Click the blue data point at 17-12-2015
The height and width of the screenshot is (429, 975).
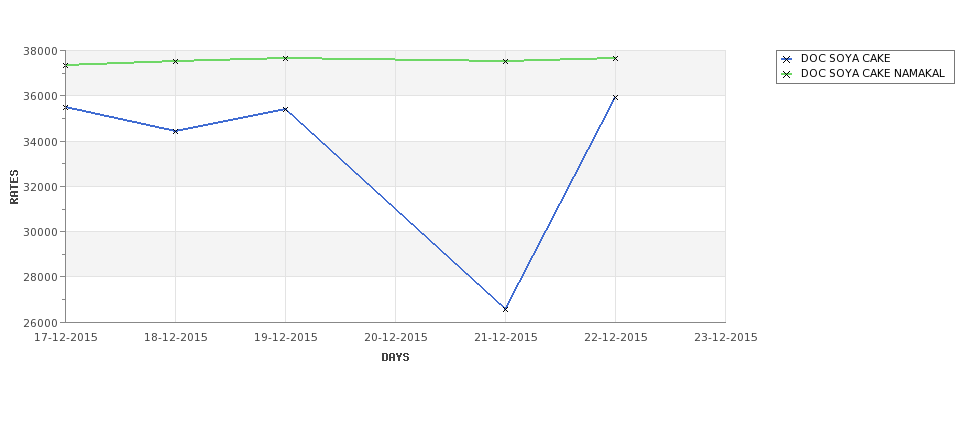point(65,108)
